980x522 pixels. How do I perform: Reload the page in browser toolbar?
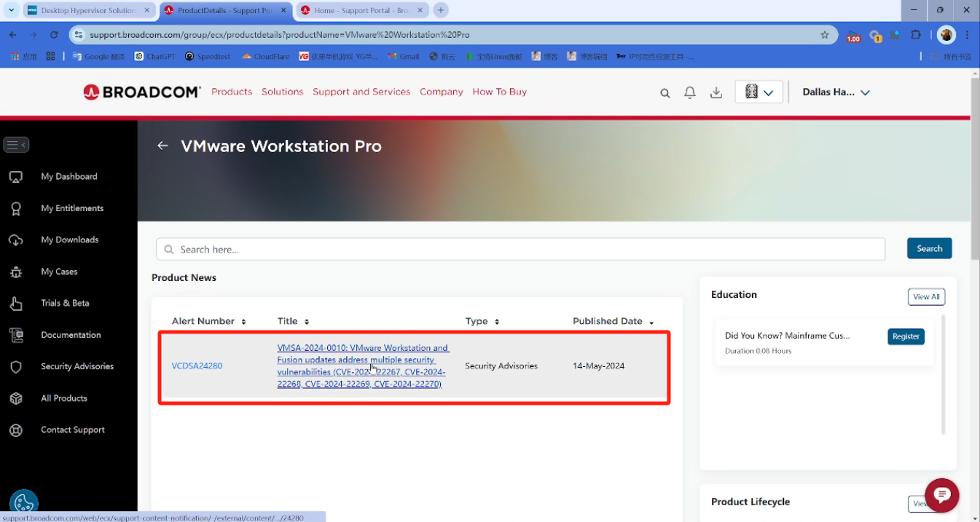click(x=54, y=34)
